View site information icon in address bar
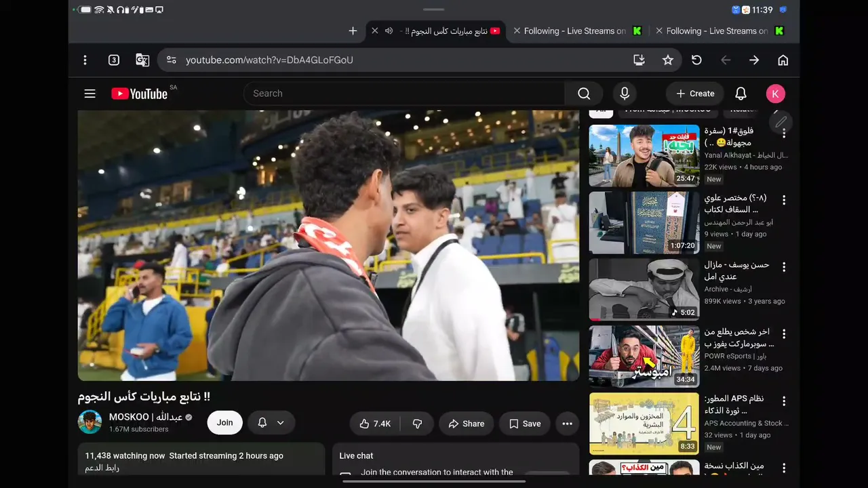 (172, 60)
